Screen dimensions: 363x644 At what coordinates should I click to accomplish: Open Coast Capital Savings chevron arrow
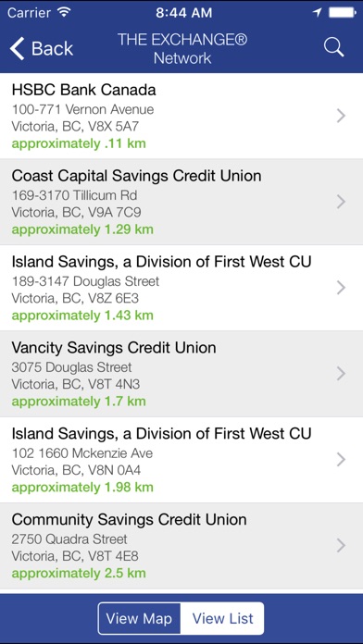[x=341, y=202]
